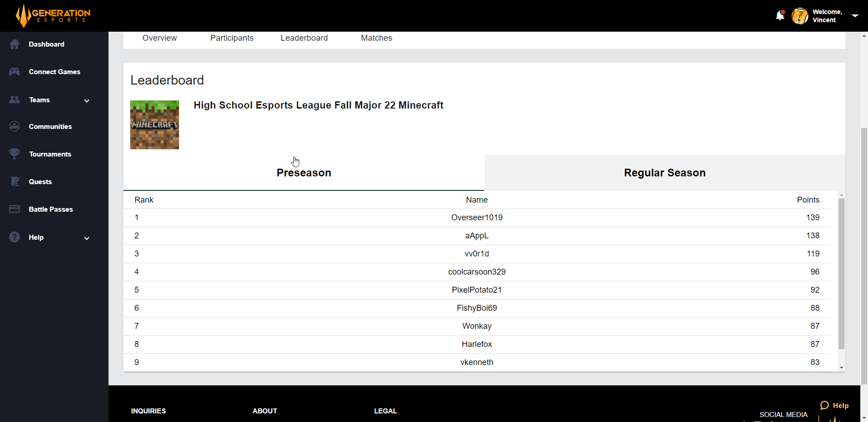Go to Connect Games
This screenshot has height=422, width=868.
click(x=55, y=72)
